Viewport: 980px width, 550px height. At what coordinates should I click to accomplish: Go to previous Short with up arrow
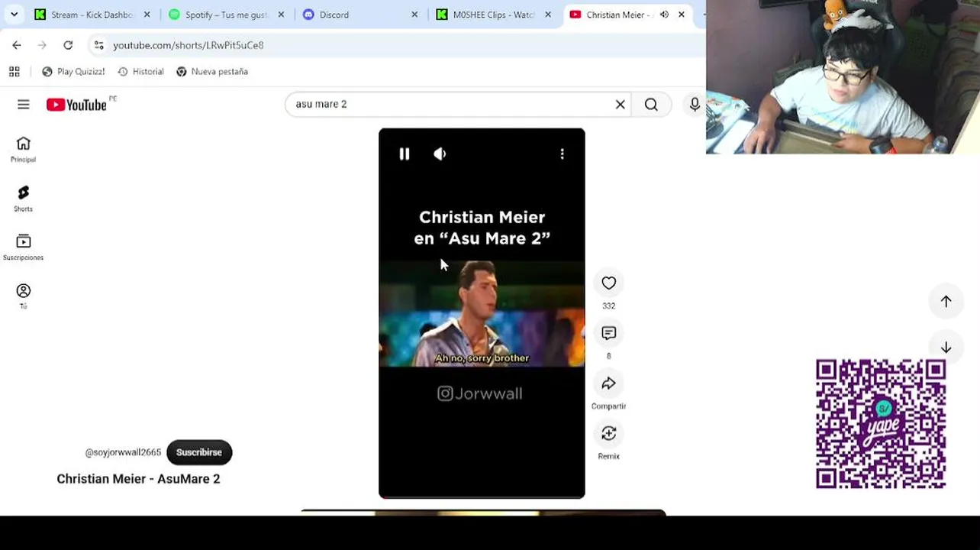(946, 302)
